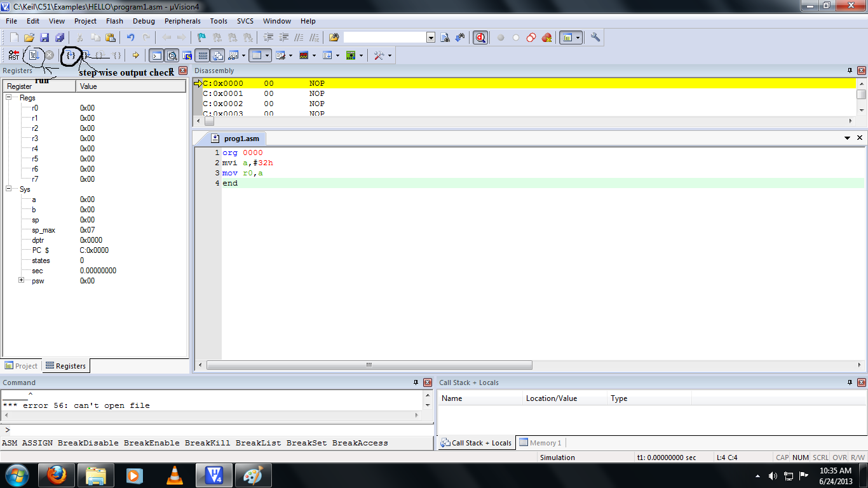Screen dimensions: 868x488
Task: Switch to the Project tab
Action: tap(21, 366)
